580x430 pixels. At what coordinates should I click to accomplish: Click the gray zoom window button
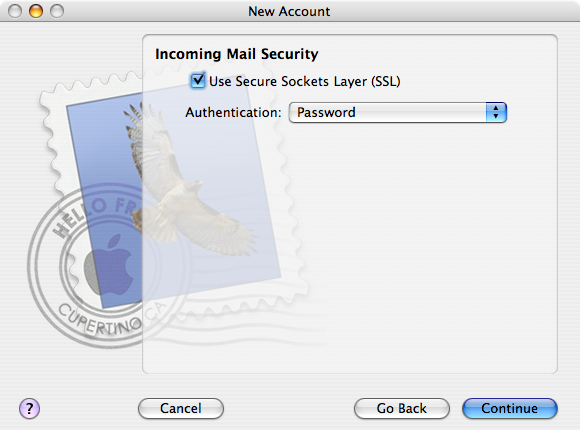click(57, 11)
